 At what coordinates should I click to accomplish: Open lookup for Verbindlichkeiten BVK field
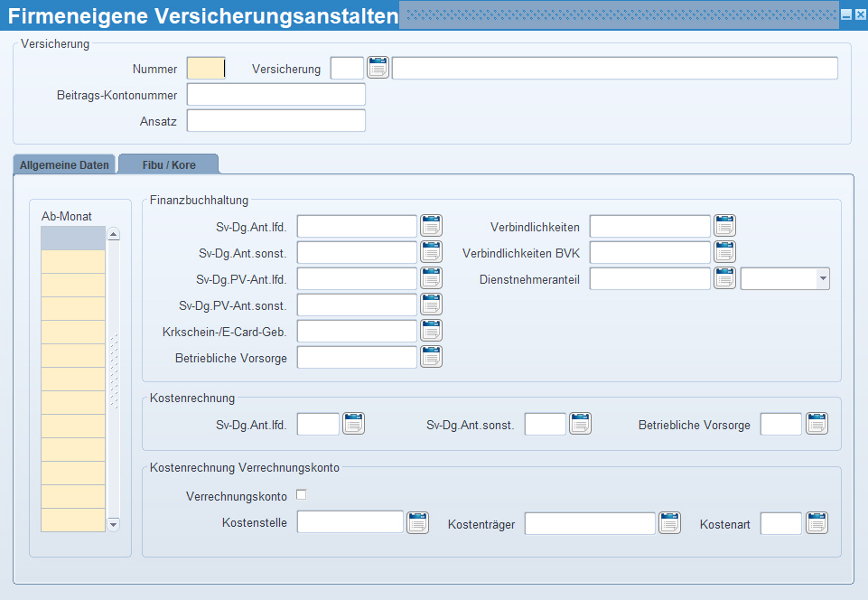[724, 252]
